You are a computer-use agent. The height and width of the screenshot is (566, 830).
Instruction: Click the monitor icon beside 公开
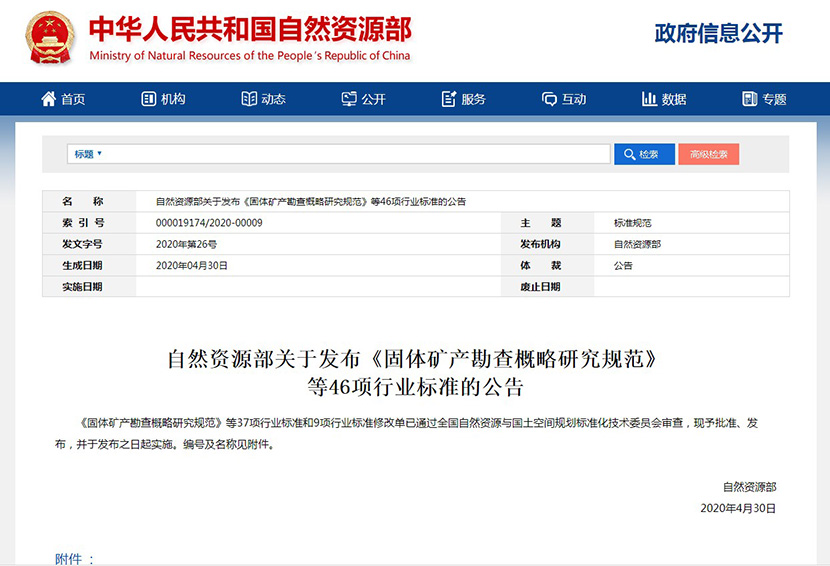coord(349,98)
